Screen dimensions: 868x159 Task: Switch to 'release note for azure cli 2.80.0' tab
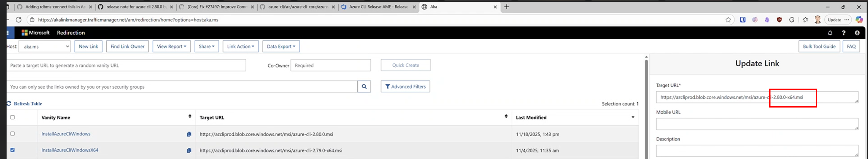coord(136,7)
